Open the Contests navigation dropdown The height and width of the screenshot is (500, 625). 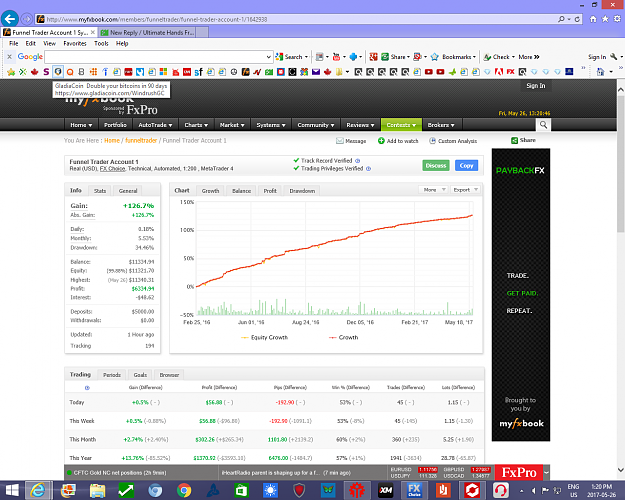point(401,125)
